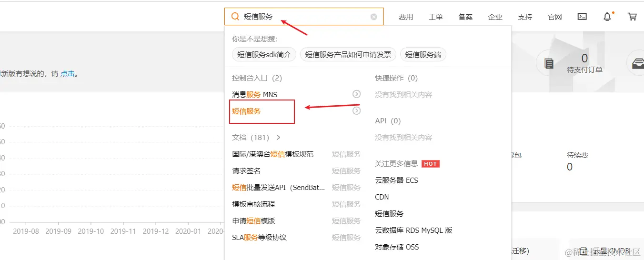Open the Cloud Shell terminal icon
Screen dimensions: 644x260
[x=582, y=17]
